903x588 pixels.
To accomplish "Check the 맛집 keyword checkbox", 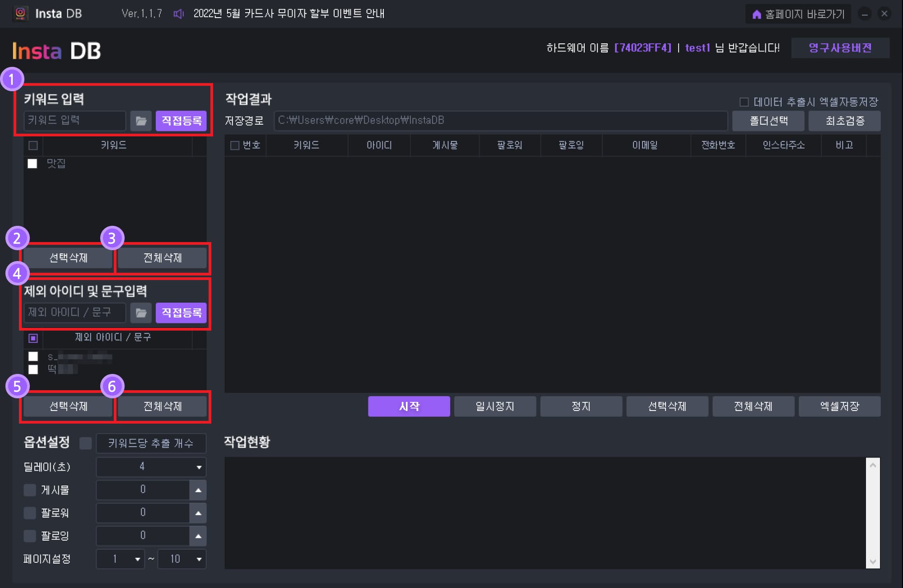I will tap(33, 163).
